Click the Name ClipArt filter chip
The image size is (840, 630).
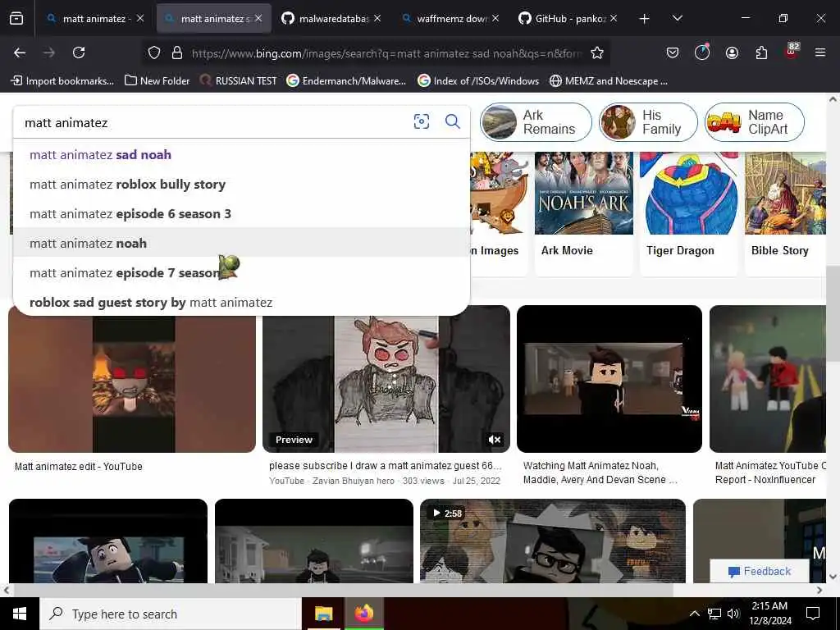tap(755, 122)
